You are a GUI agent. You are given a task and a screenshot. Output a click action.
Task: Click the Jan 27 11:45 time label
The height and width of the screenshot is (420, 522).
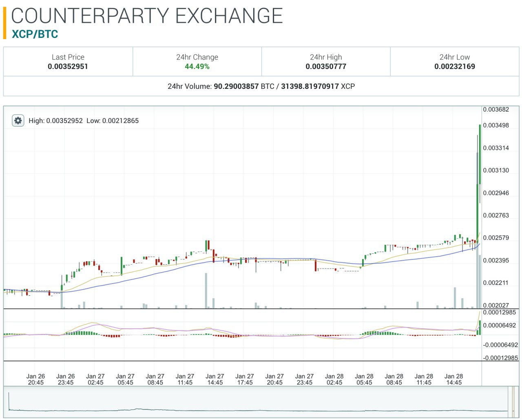point(185,379)
